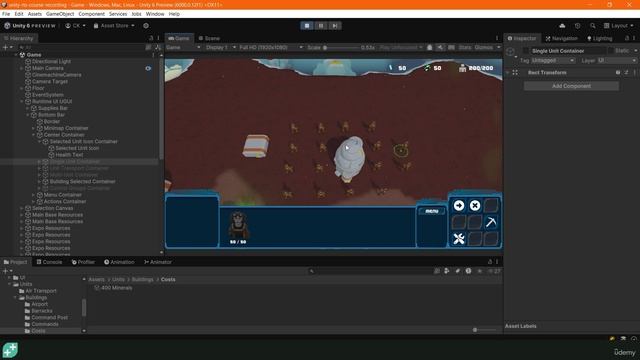Screen dimensions: 640x360
Task: Select the 400 Minerals asset
Action: pos(113,288)
